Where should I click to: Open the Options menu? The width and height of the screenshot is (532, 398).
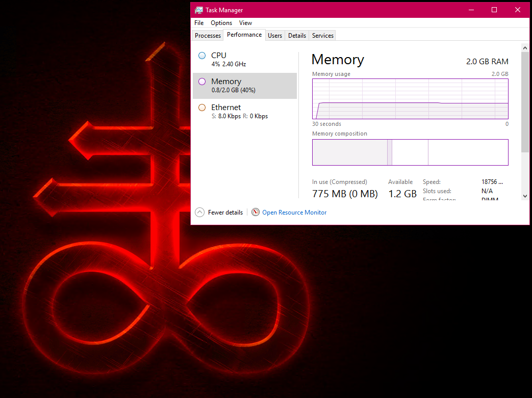[x=221, y=23]
